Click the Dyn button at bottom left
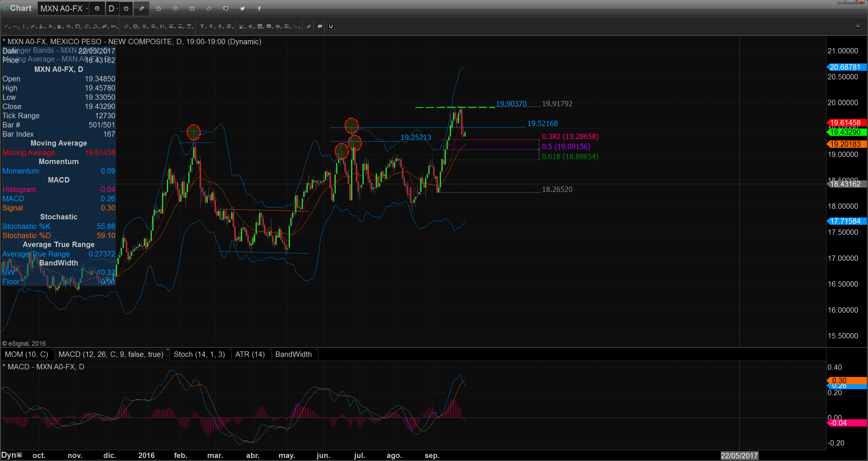 pos(11,455)
